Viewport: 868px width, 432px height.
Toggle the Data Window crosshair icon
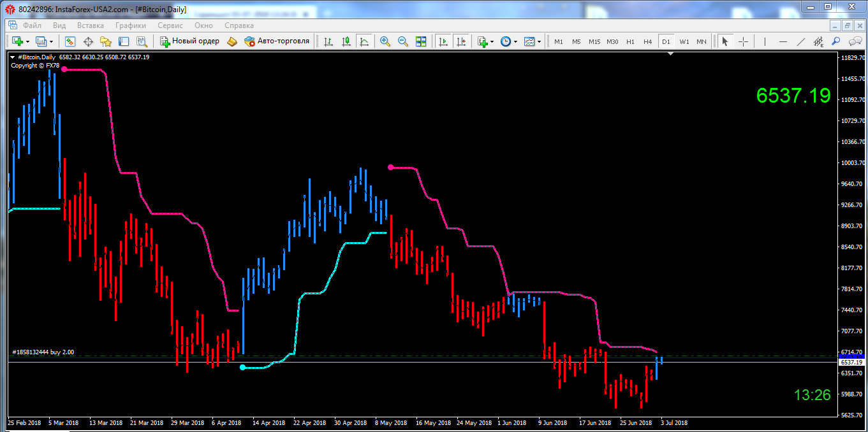pyautogui.click(x=88, y=41)
